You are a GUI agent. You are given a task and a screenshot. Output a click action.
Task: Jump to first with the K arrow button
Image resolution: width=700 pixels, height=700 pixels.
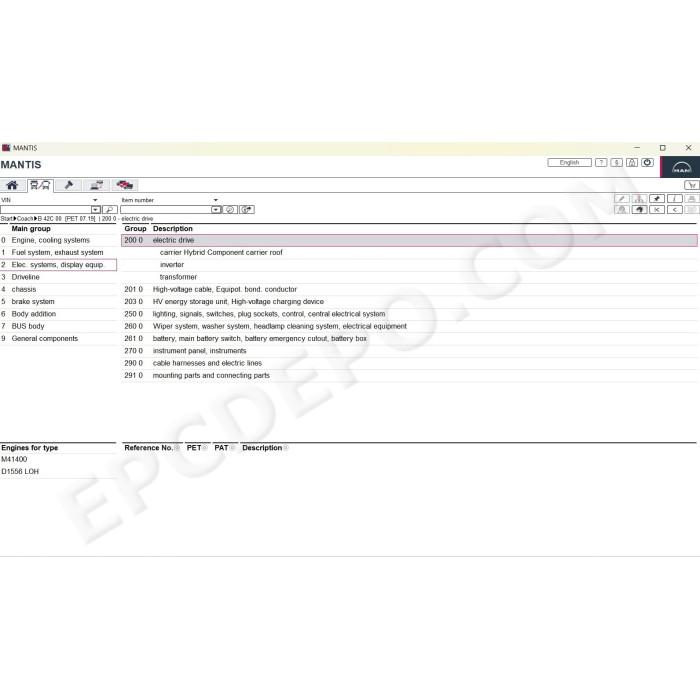[657, 209]
